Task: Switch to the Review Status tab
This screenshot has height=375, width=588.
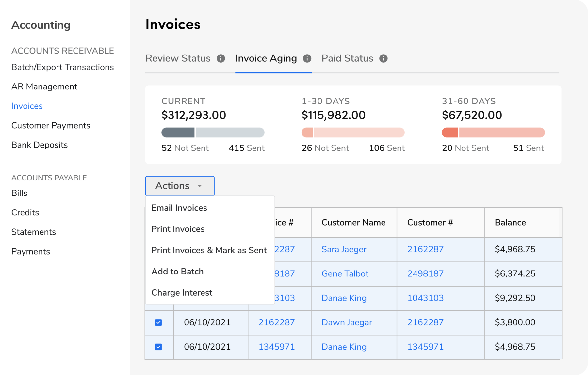Action: pos(178,58)
